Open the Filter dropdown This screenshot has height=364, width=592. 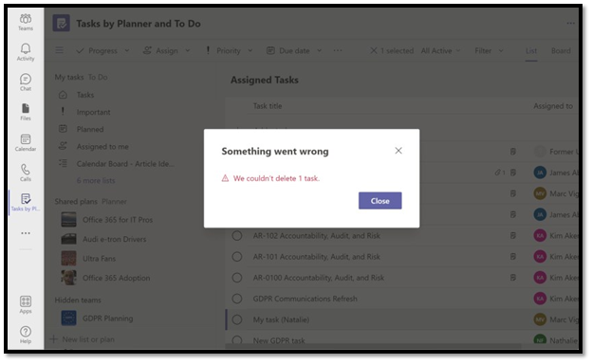[x=489, y=50]
